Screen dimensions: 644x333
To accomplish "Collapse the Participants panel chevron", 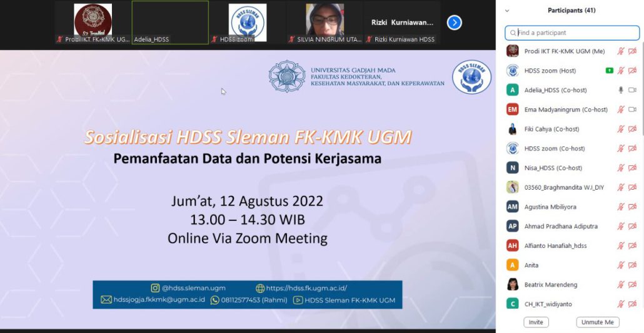I will 507,11.
